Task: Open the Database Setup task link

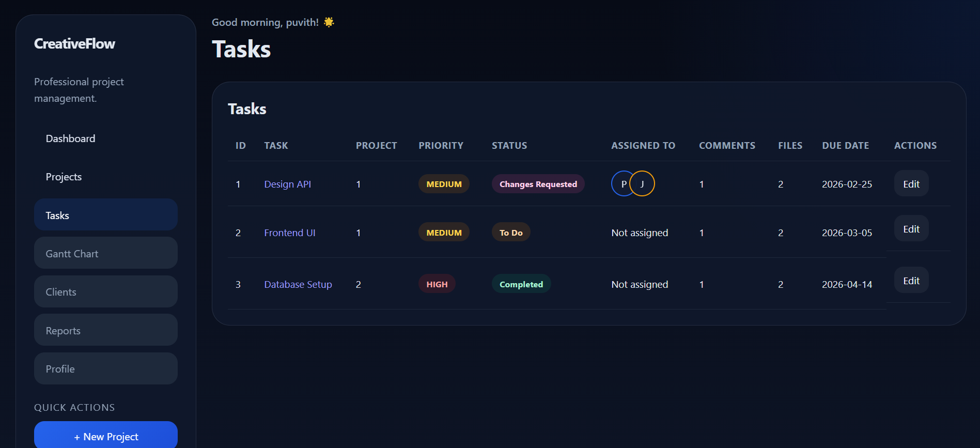Action: tap(298, 284)
